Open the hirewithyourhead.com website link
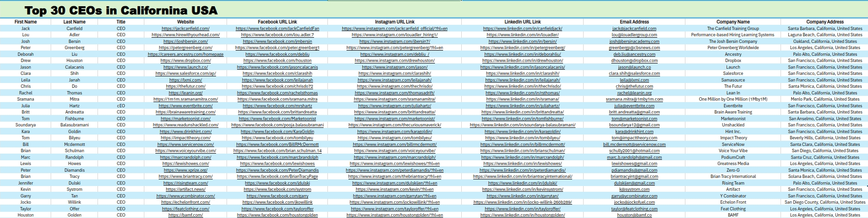 [185, 35]
